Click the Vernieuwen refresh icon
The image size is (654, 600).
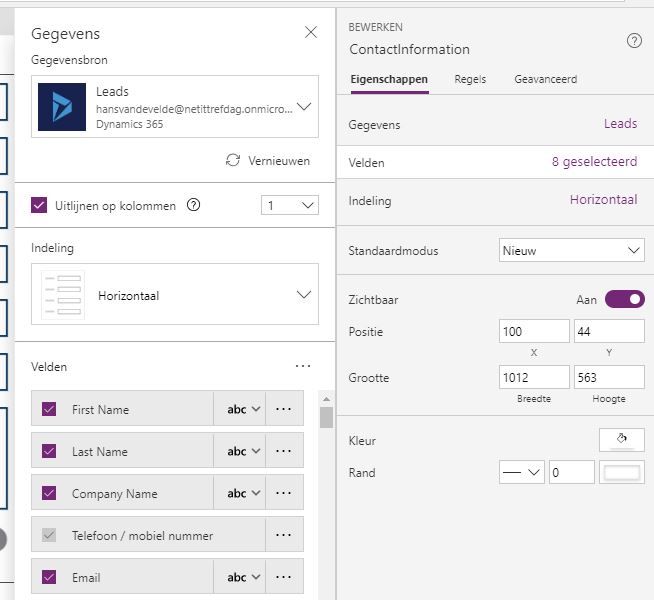[233, 160]
